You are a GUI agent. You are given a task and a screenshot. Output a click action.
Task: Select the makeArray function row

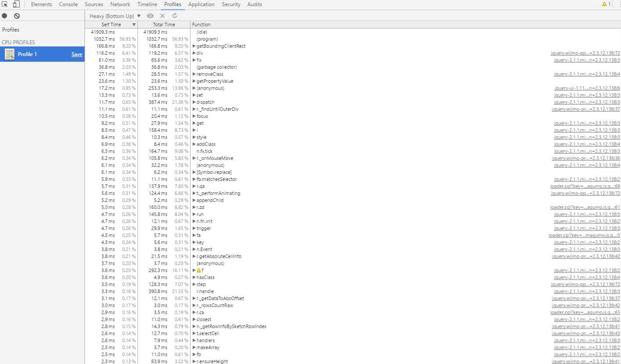pos(353,347)
